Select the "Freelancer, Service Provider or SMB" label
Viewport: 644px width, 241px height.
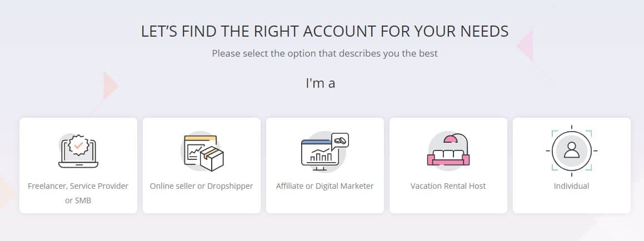pyautogui.click(x=78, y=193)
